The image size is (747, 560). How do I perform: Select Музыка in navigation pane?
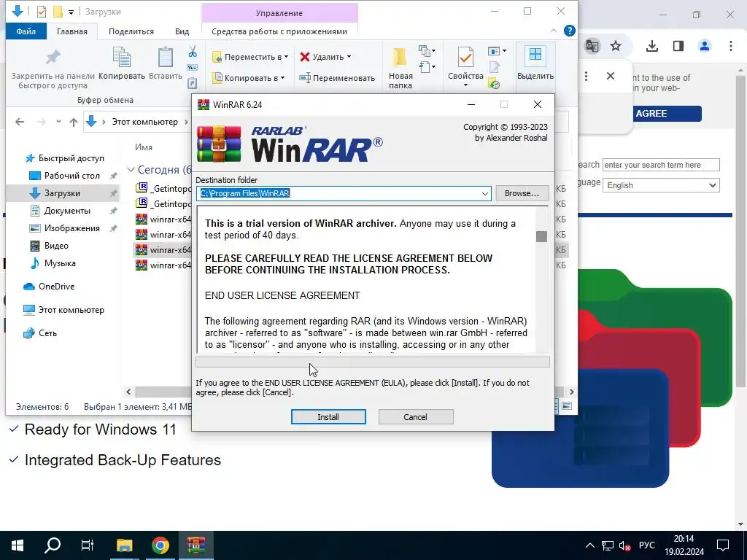pyautogui.click(x=60, y=262)
